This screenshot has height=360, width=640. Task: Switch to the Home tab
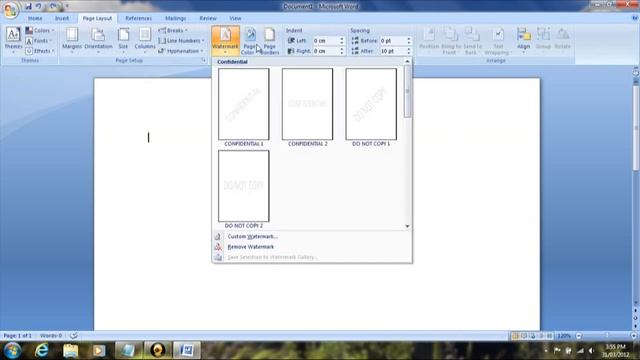coord(35,18)
